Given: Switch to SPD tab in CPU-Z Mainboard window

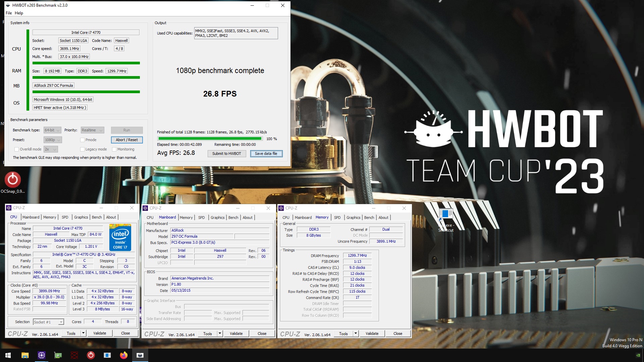Looking at the screenshot, I should click(x=201, y=218).
